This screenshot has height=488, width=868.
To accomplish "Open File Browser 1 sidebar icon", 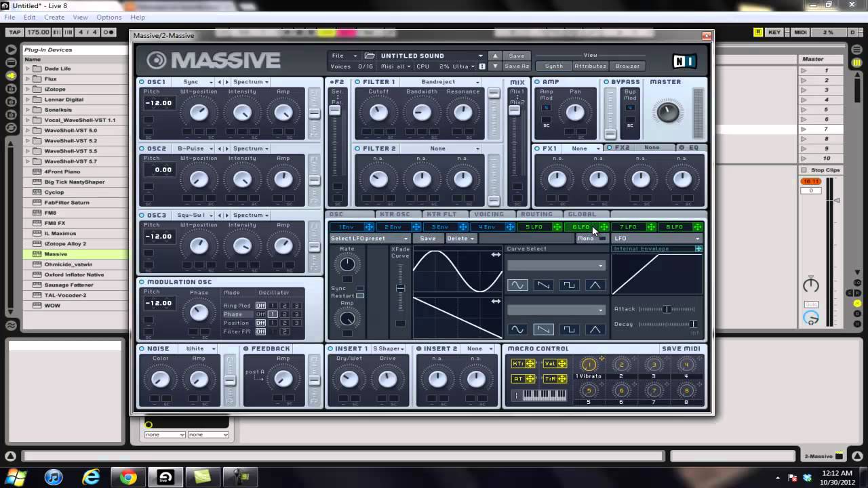I will tap(11, 89).
